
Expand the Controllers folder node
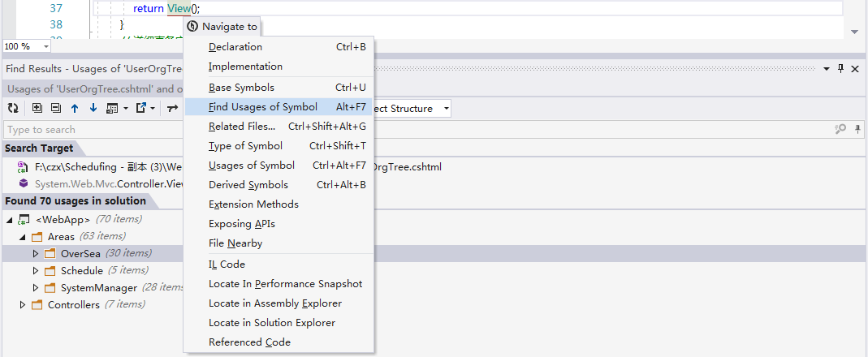coord(23,305)
